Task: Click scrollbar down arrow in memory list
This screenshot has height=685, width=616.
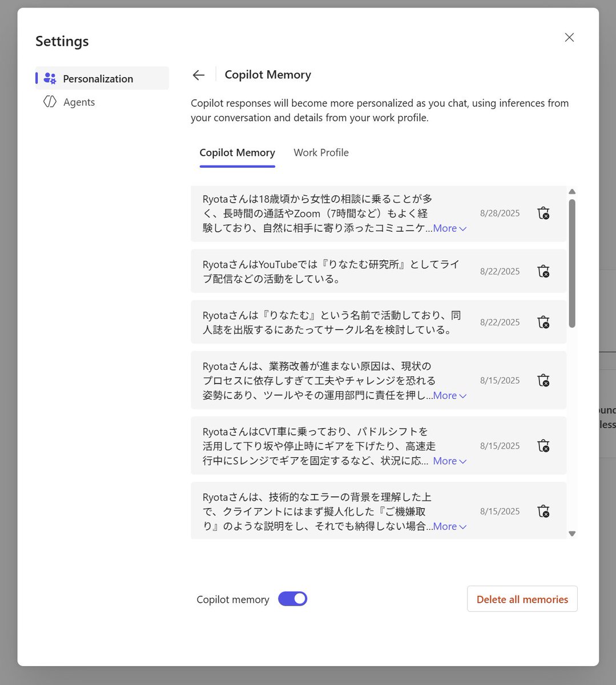Action: [572, 534]
